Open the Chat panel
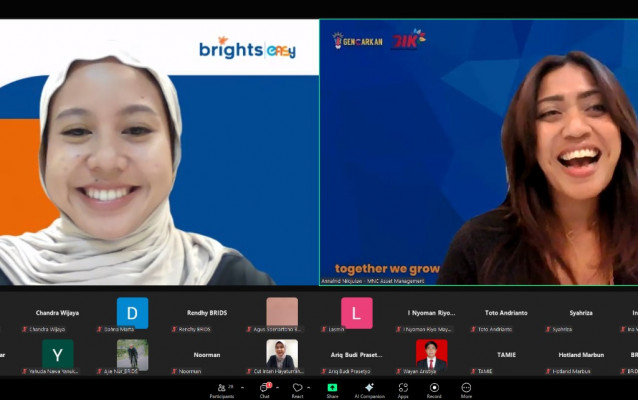Viewport: 638px width, 400px height. pos(264,390)
